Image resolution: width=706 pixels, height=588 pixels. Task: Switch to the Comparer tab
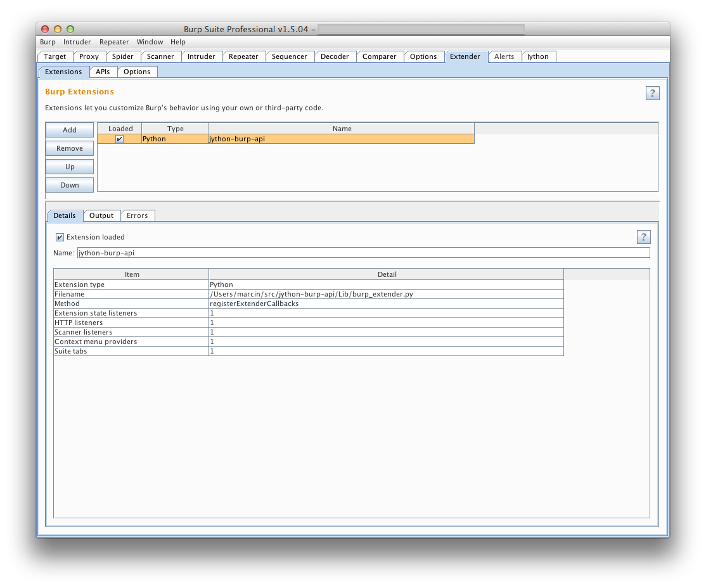pyautogui.click(x=379, y=56)
